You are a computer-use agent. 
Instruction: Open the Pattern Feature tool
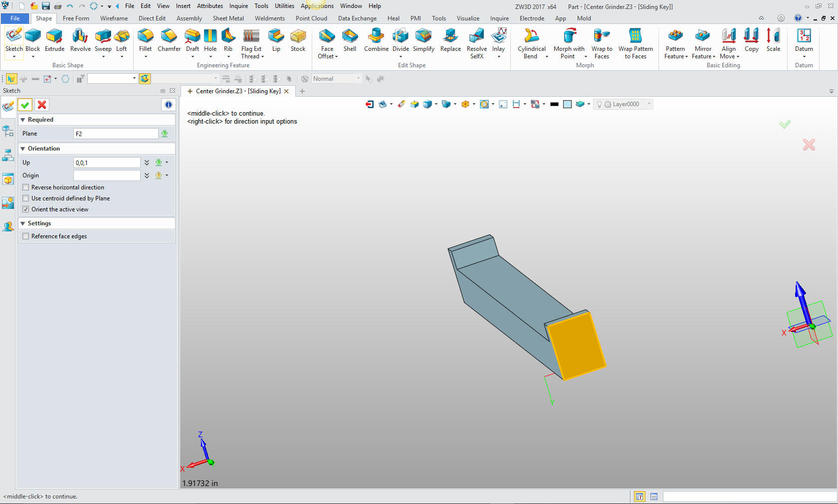675,43
